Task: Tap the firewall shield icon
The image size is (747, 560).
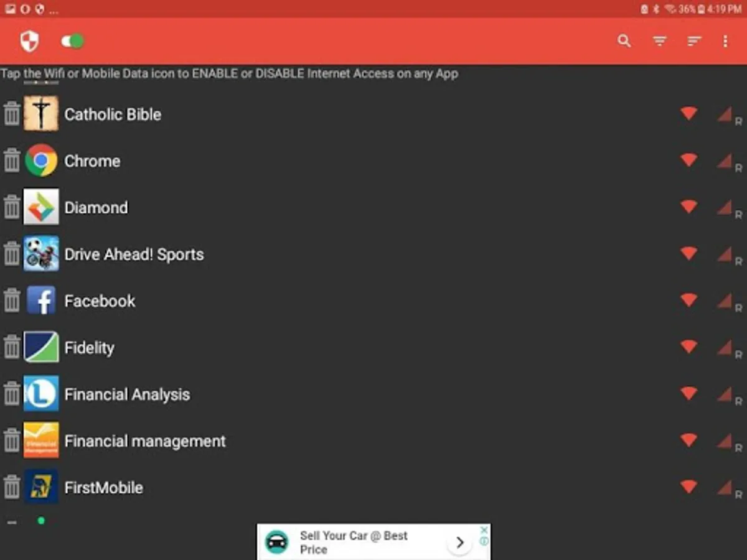Action: [x=29, y=42]
